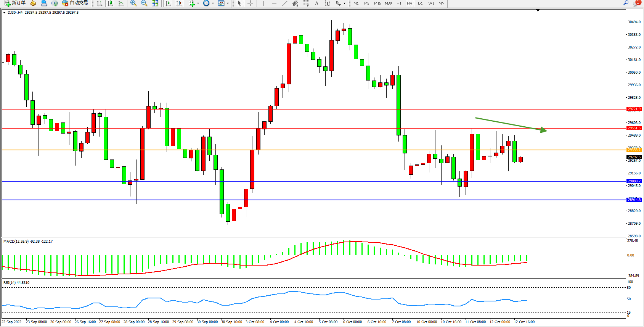Toggle chart shift icon

point(179,3)
